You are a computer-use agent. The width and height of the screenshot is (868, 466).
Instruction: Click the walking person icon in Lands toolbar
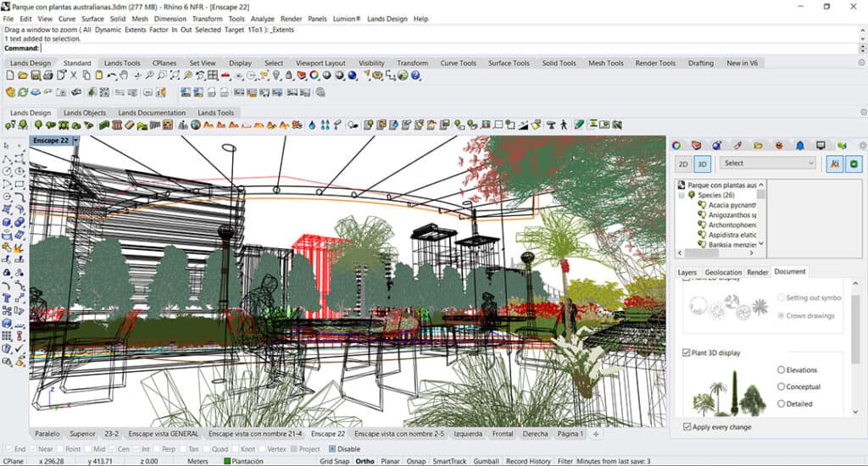click(564, 125)
